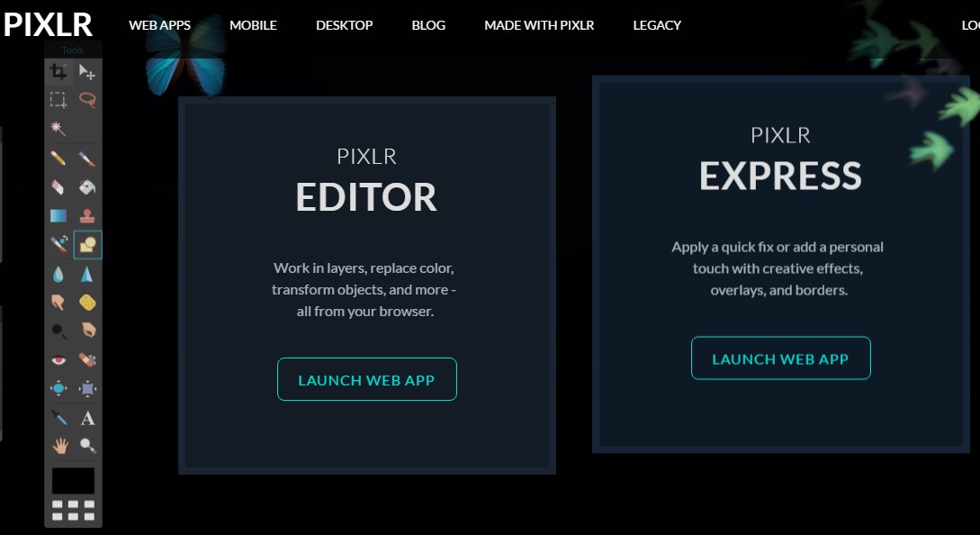Select the Move tool arrow icon
This screenshot has width=980, height=535.
tap(87, 71)
